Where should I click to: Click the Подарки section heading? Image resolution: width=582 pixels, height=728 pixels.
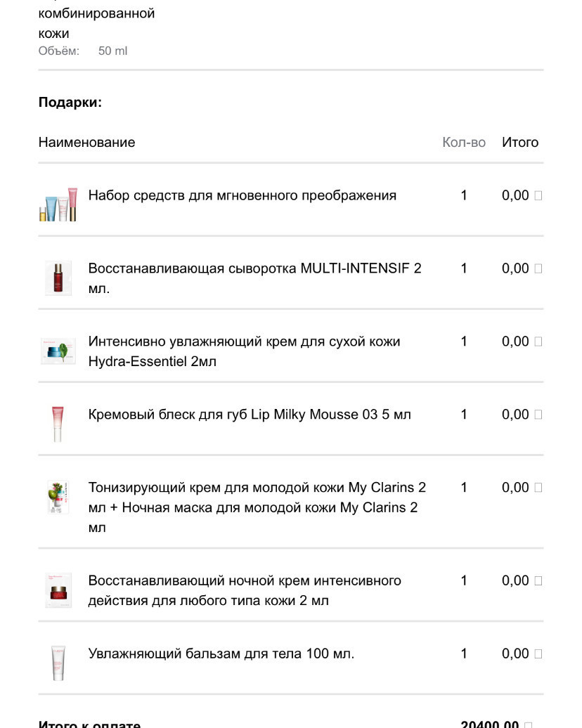tap(70, 102)
